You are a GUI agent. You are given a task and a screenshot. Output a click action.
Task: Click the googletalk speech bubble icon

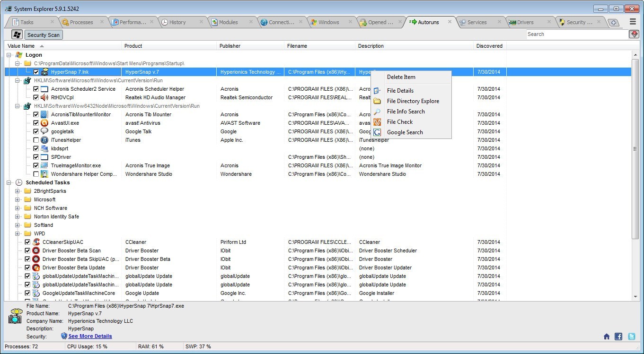click(44, 131)
